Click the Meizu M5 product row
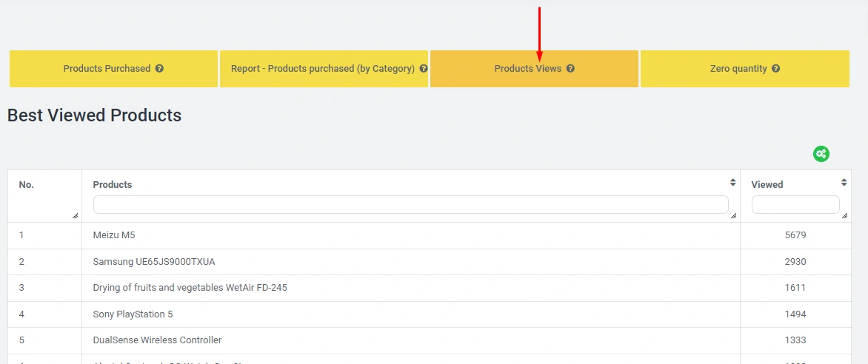The image size is (868, 364). 114,235
